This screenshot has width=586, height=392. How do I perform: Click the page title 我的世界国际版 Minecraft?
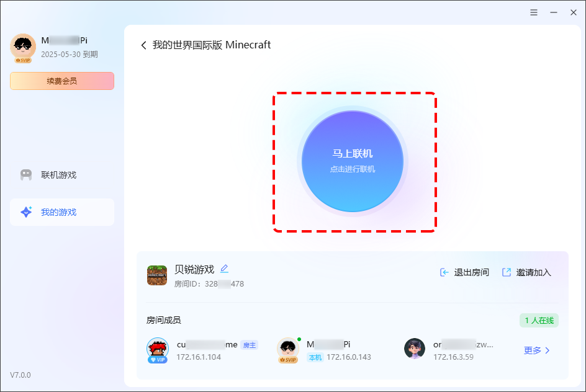(212, 45)
